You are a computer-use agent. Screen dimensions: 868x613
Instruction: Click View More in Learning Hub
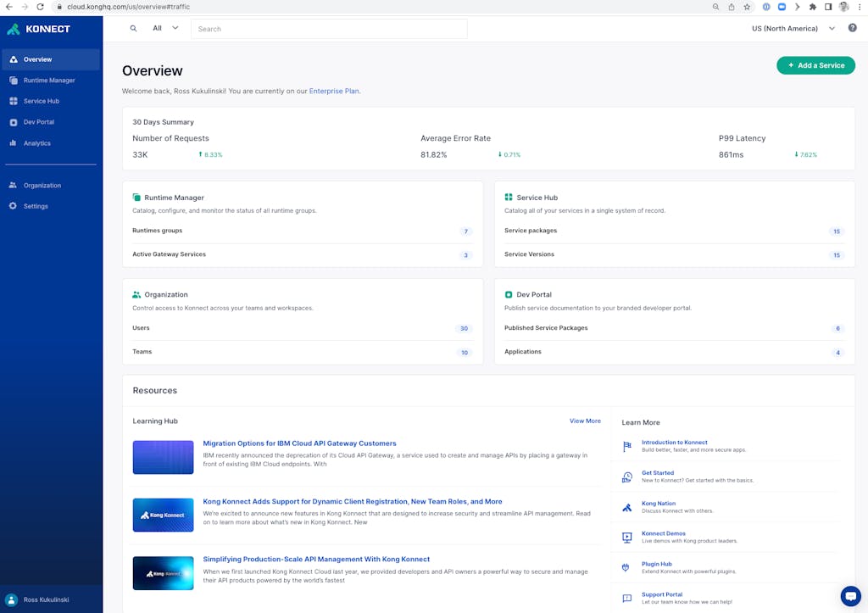(585, 421)
